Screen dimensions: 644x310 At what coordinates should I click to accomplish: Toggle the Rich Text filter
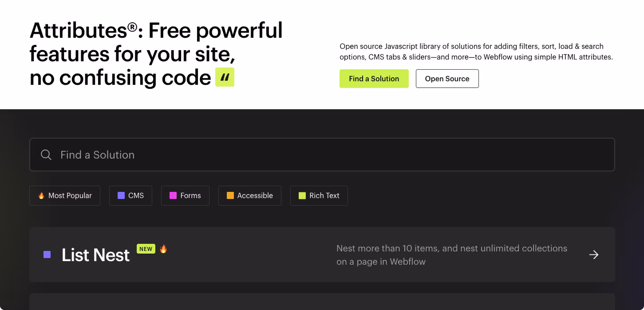319,195
